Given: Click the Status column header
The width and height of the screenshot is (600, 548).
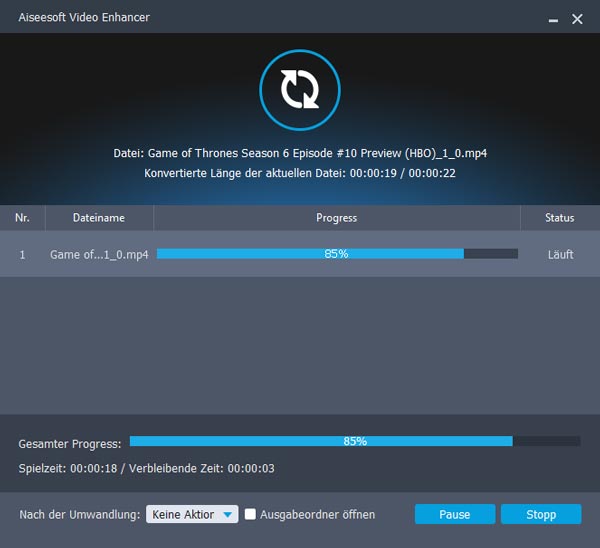Looking at the screenshot, I should point(559,218).
